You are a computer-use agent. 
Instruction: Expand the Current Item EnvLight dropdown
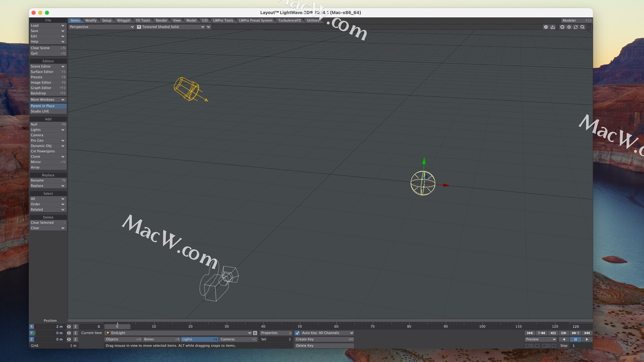249,333
